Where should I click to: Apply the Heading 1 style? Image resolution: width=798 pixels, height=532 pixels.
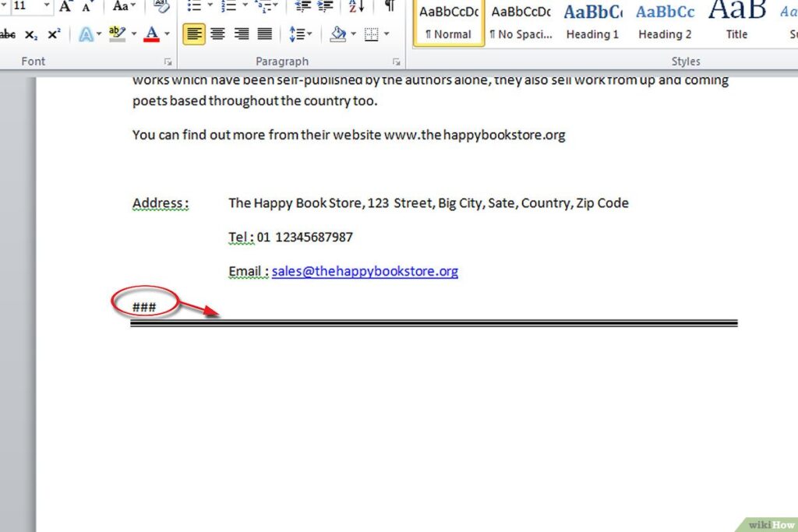click(593, 23)
